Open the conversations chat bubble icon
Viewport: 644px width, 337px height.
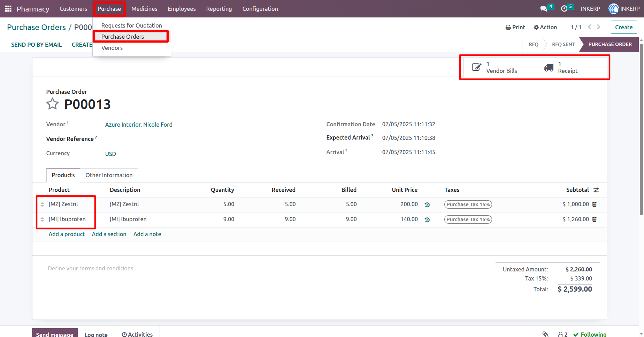click(x=544, y=9)
